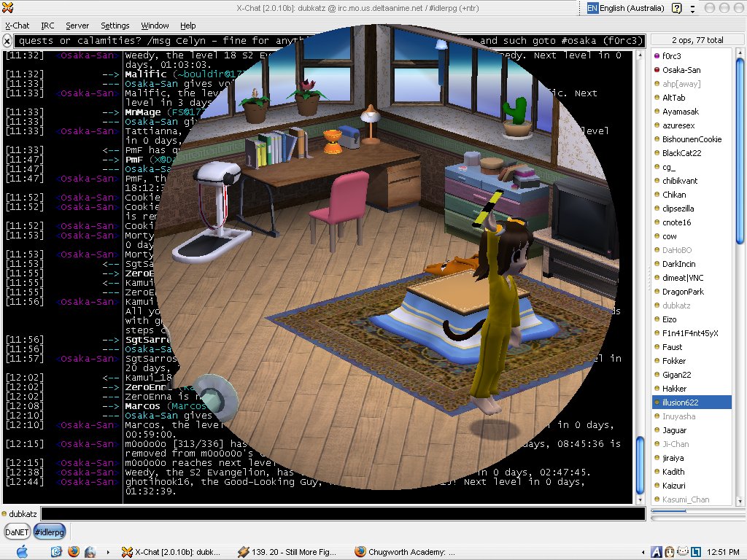Select user f0rc3 in the user list

pyautogui.click(x=692, y=56)
